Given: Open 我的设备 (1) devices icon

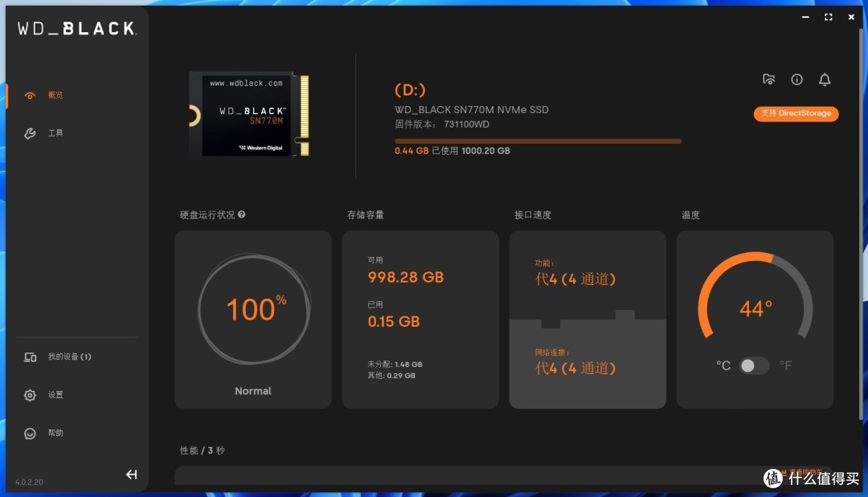Looking at the screenshot, I should point(30,357).
